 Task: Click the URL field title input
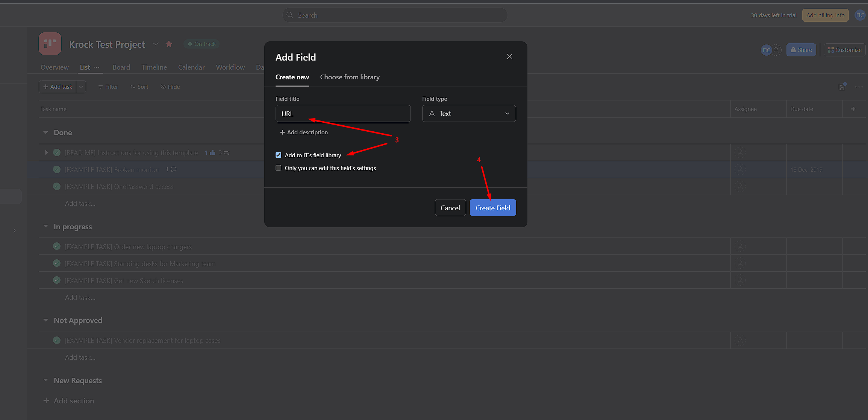(x=343, y=114)
